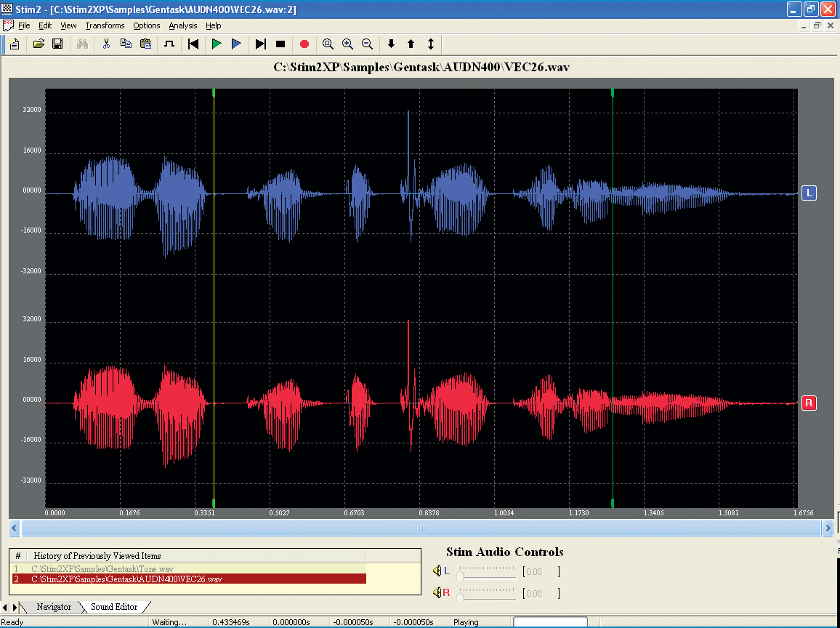Select Tone.wav in the history list

tap(102, 568)
